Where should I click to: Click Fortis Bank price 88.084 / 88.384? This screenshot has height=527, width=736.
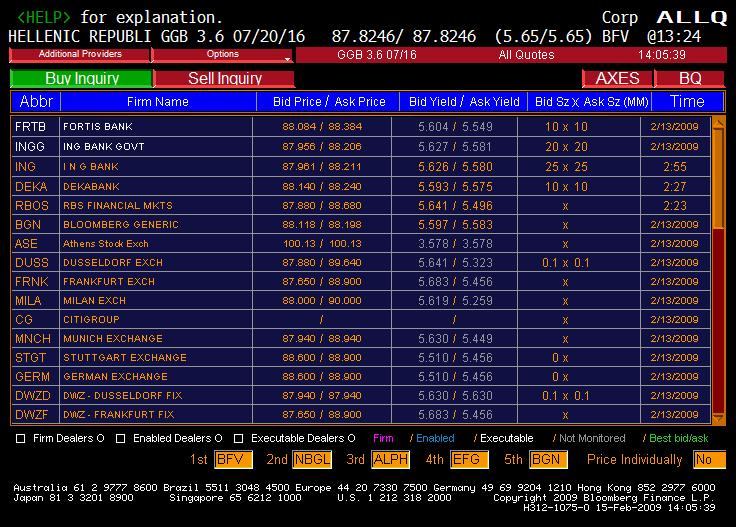(x=322, y=127)
